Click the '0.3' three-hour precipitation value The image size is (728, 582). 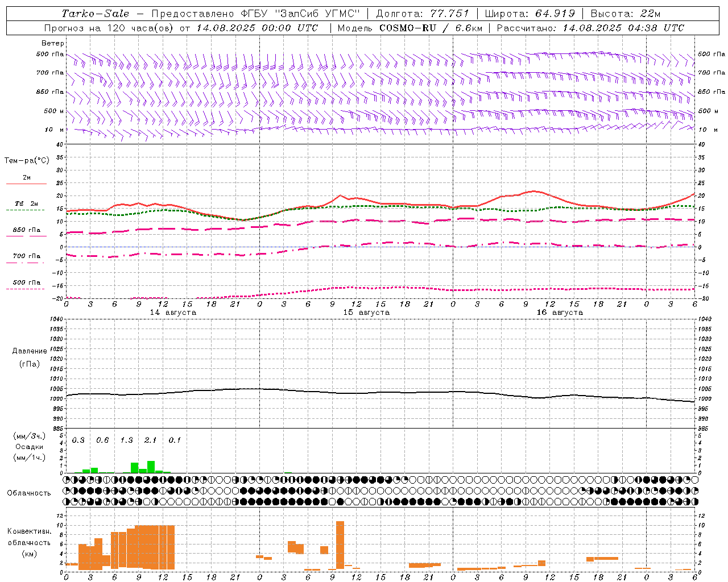click(78, 440)
